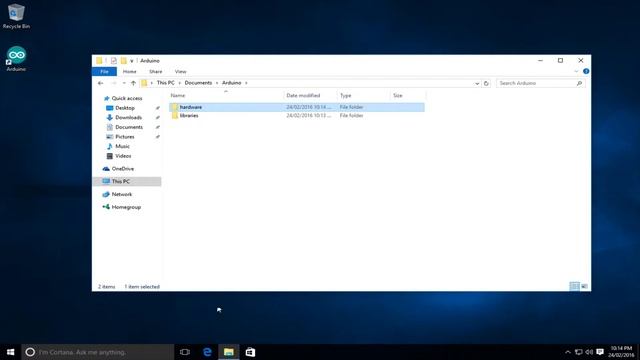Switch to the Share ribbon tab
Image resolution: width=640 pixels, height=360 pixels.
point(156,71)
